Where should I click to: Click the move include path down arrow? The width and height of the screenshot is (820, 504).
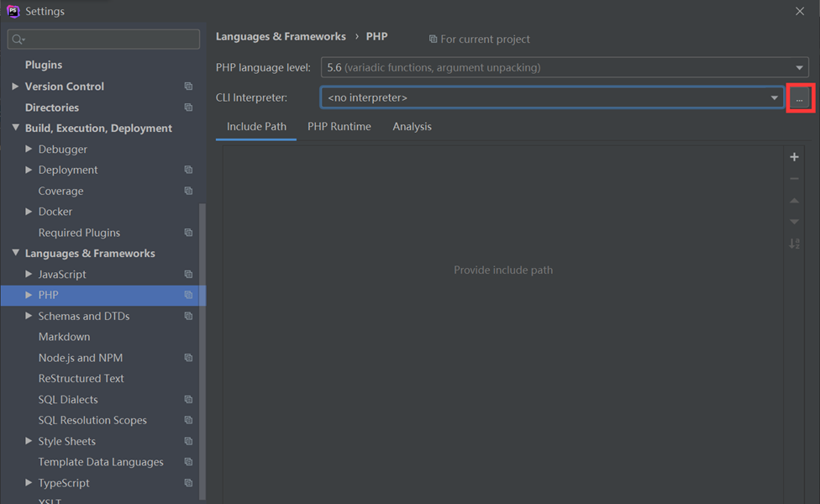click(795, 222)
